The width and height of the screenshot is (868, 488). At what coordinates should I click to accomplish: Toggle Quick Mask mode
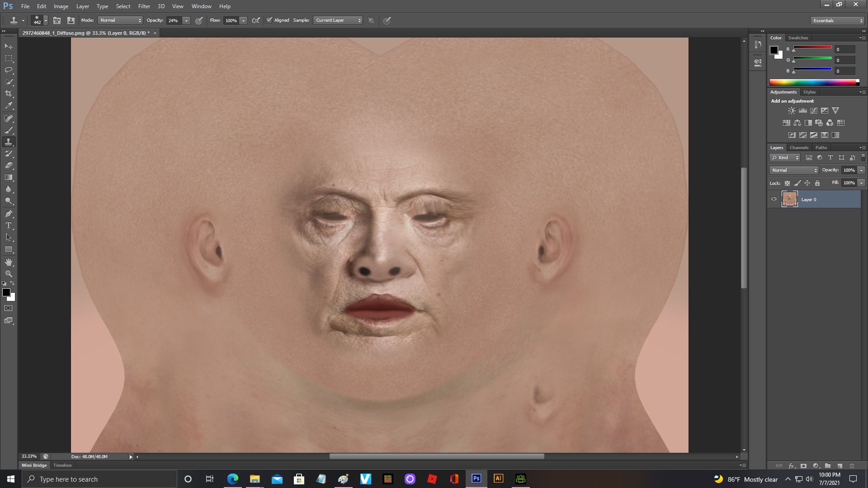point(9,308)
